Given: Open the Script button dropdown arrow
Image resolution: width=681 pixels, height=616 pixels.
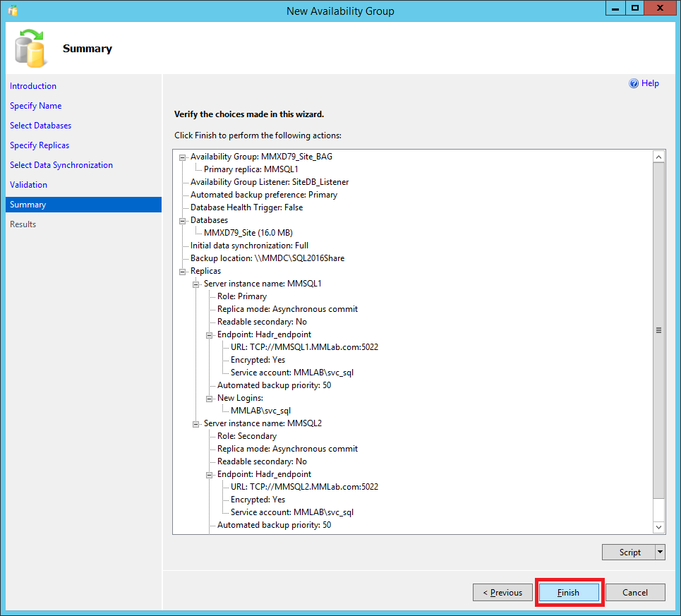Looking at the screenshot, I should pyautogui.click(x=660, y=552).
